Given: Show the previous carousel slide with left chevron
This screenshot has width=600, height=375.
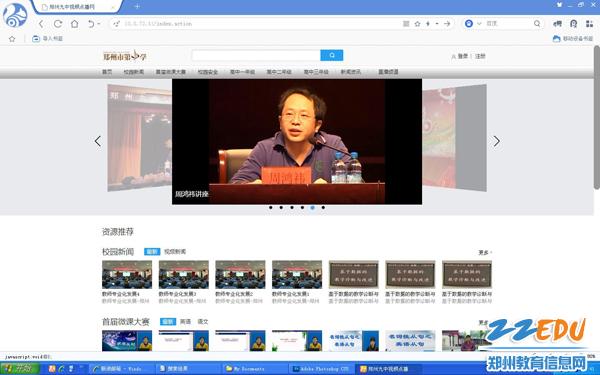Looking at the screenshot, I should (98, 141).
